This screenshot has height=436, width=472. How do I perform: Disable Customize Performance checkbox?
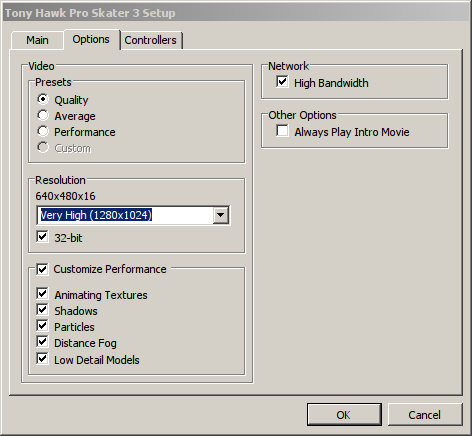pos(42,269)
